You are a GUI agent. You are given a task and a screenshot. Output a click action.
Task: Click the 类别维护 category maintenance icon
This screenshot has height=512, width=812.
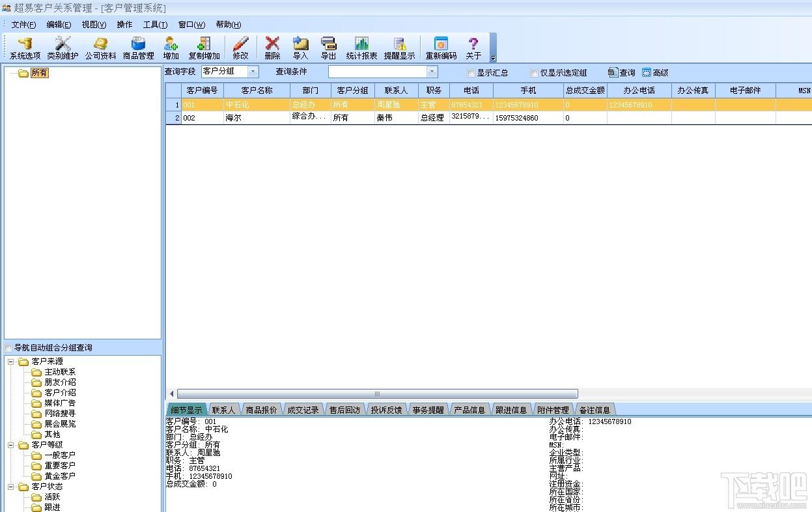tap(63, 48)
